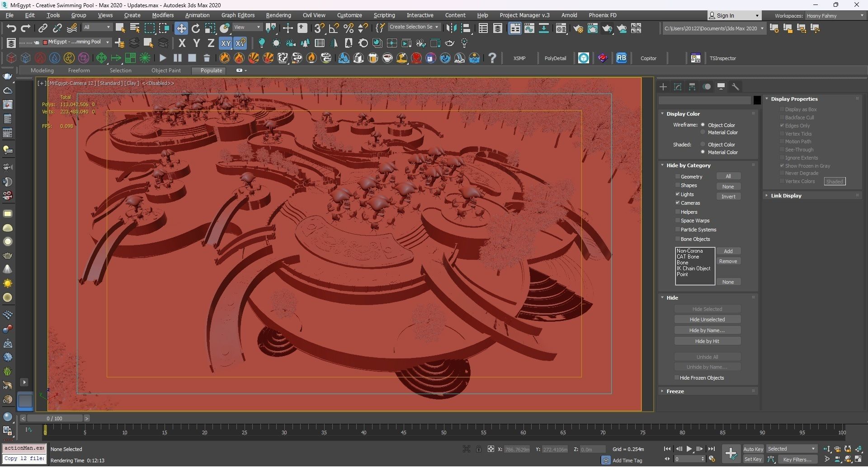Restrict transform to XY plane
The width and height of the screenshot is (868, 470).
[x=225, y=43]
